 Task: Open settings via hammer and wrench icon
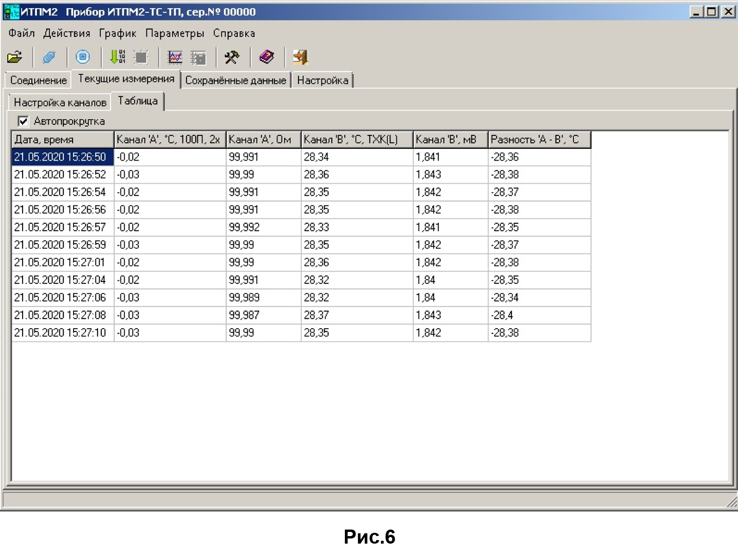(232, 57)
